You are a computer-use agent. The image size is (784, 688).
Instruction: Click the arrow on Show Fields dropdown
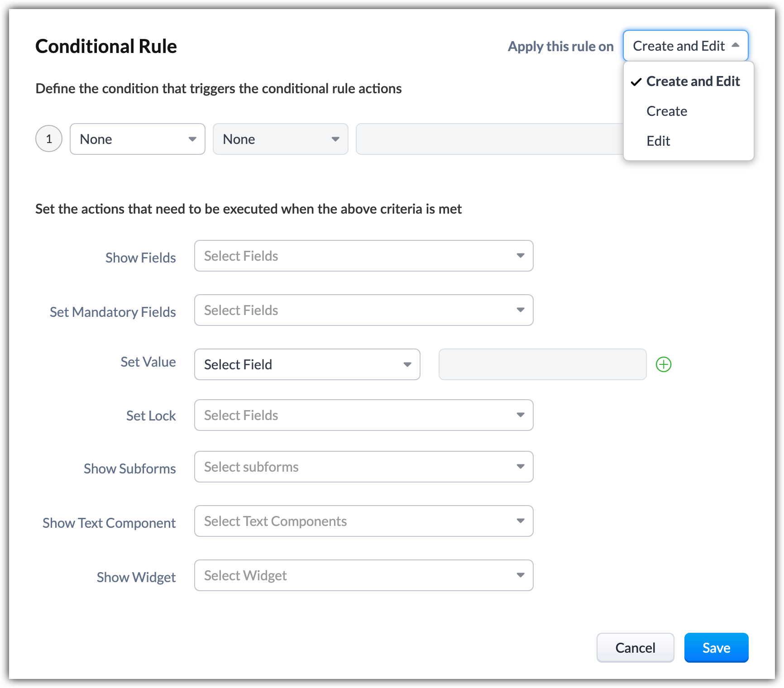pos(521,256)
